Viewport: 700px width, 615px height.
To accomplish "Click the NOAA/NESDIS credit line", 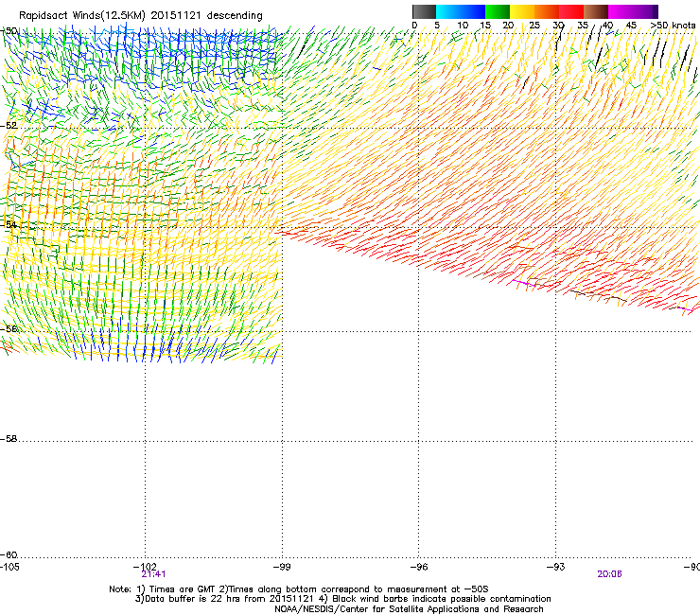I will coord(409,609).
